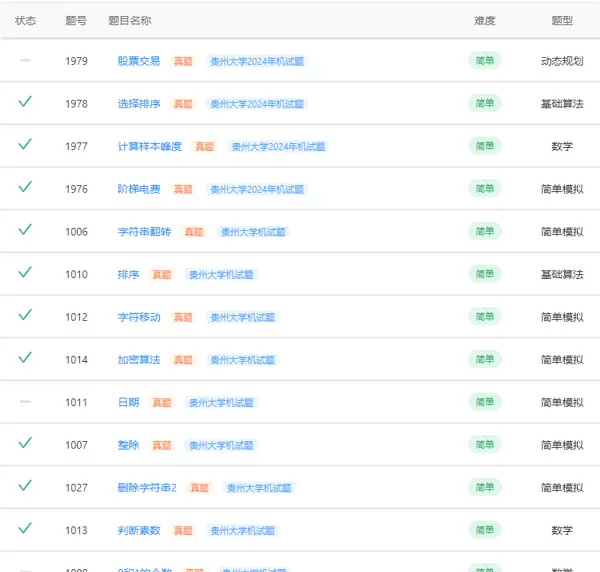
Task: Open problem 字符串翻转
Action: [144, 232]
